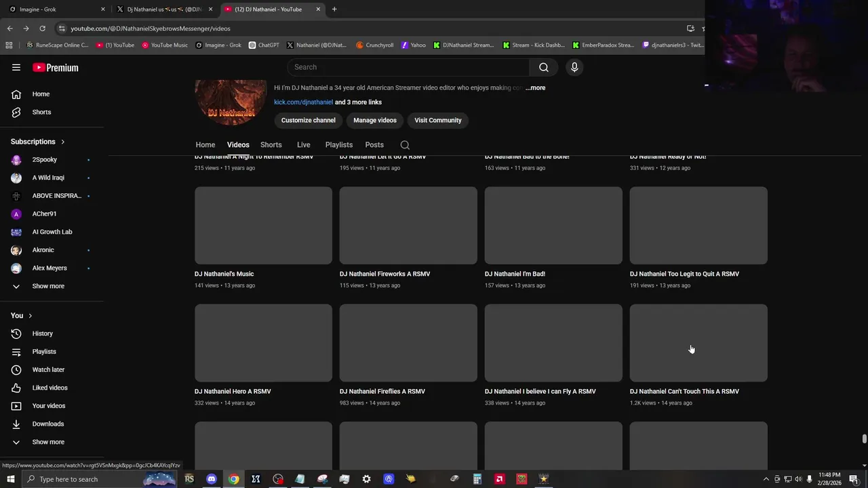Click the search magnifier button
The height and width of the screenshot is (488, 868).
tap(543, 67)
